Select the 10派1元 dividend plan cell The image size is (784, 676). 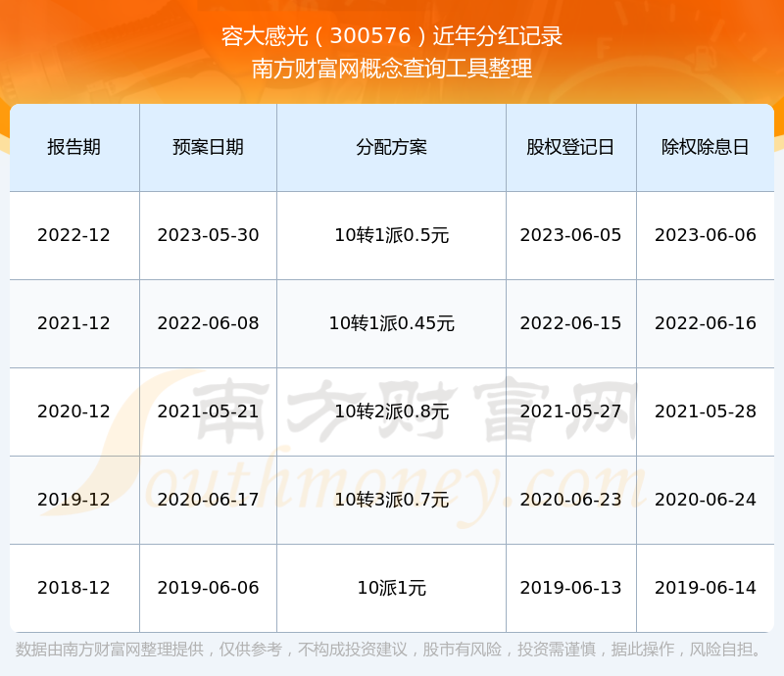(390, 588)
